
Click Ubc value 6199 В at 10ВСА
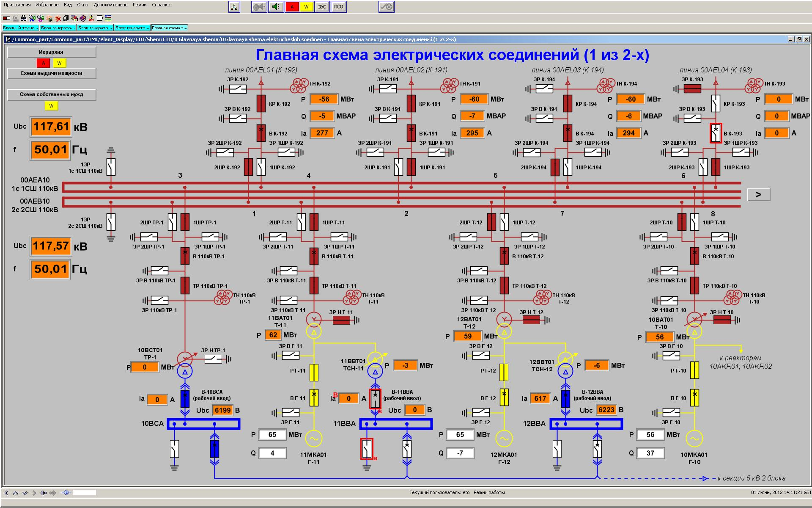pyautogui.click(x=222, y=410)
